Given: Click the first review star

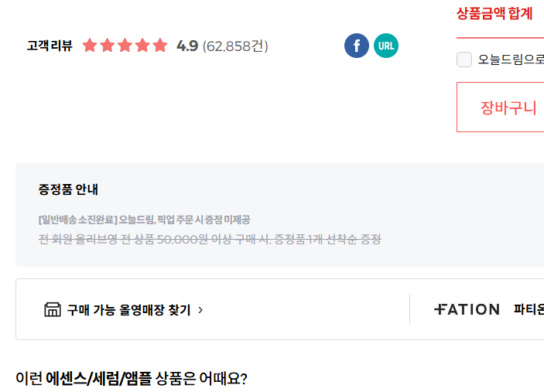Looking at the screenshot, I should [90, 46].
